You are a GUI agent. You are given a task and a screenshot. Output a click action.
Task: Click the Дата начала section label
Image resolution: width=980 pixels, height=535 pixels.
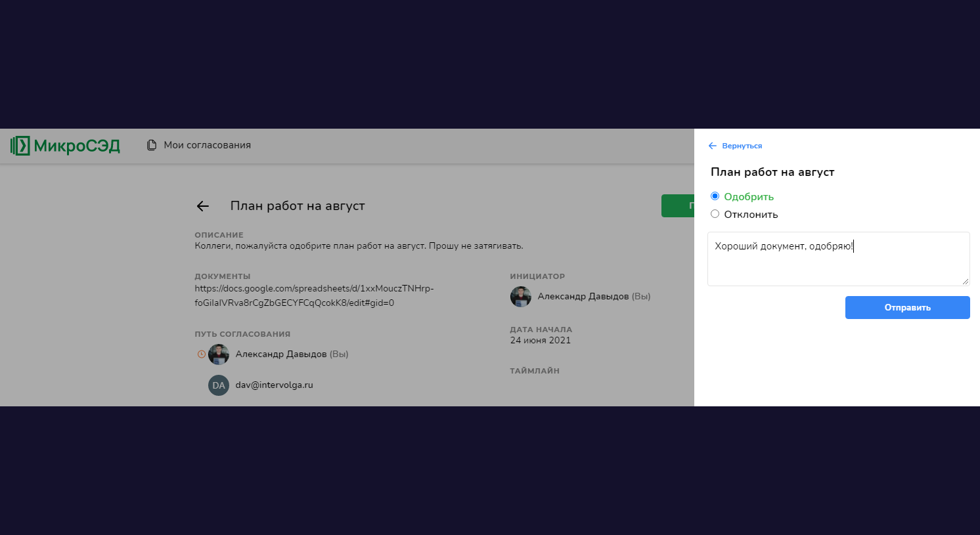541,330
